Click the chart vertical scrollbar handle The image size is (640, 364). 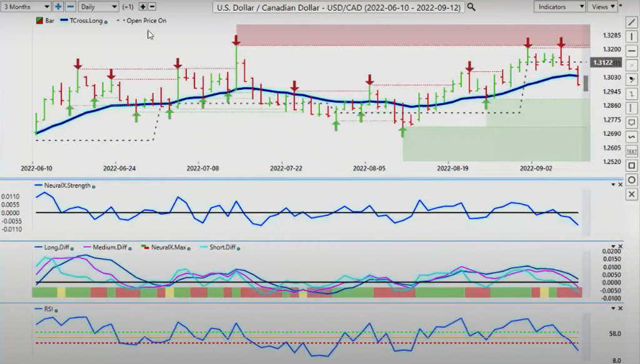coord(586,83)
